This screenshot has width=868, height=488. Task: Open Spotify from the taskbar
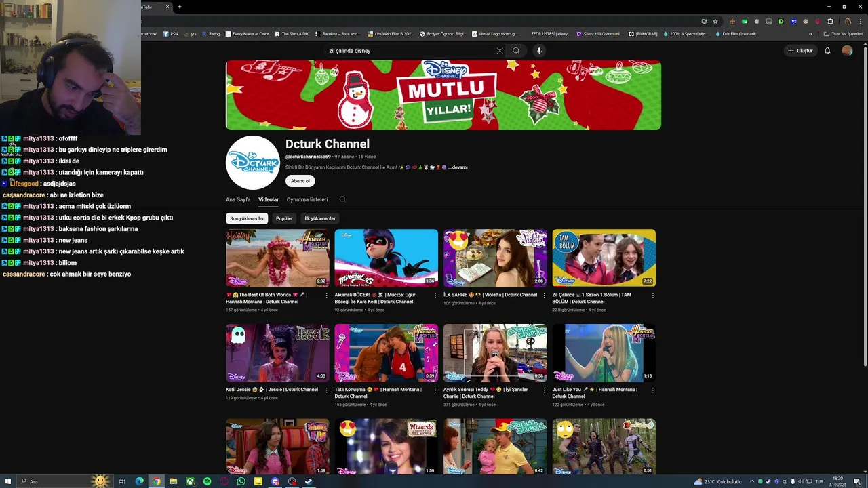pyautogui.click(x=207, y=481)
